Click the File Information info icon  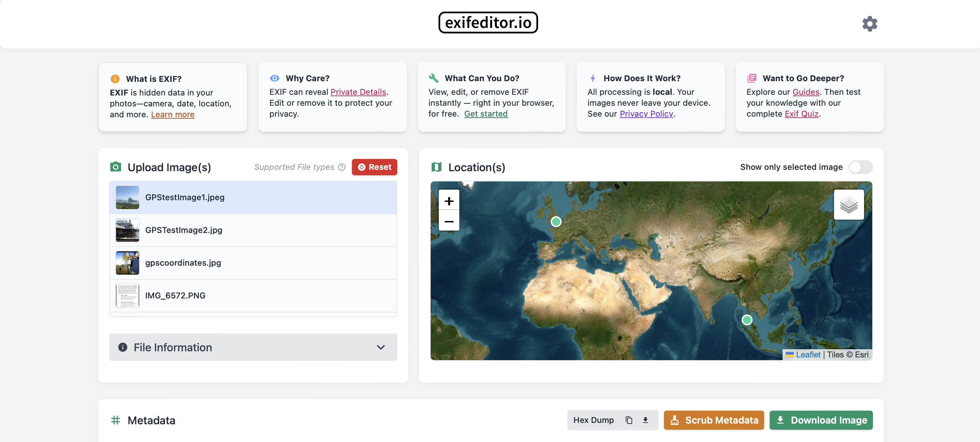(x=122, y=347)
